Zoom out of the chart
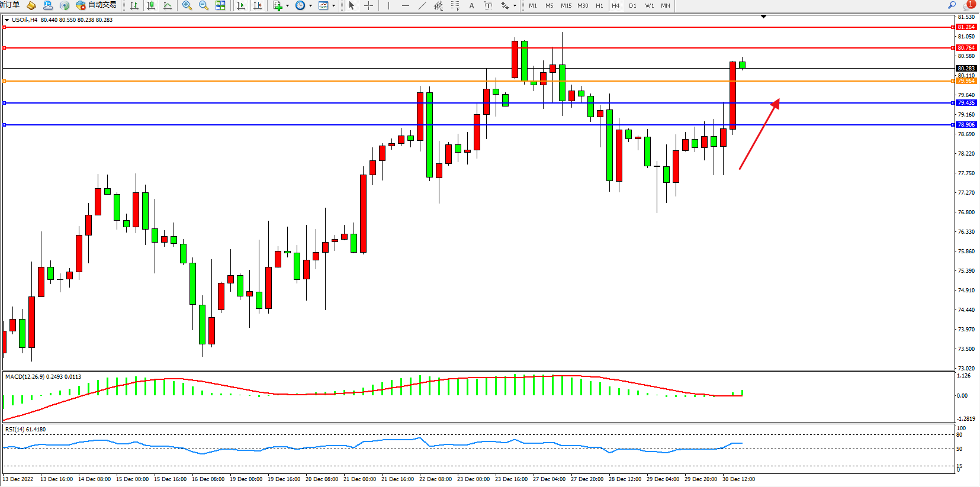This screenshot has height=487, width=980. [204, 5]
